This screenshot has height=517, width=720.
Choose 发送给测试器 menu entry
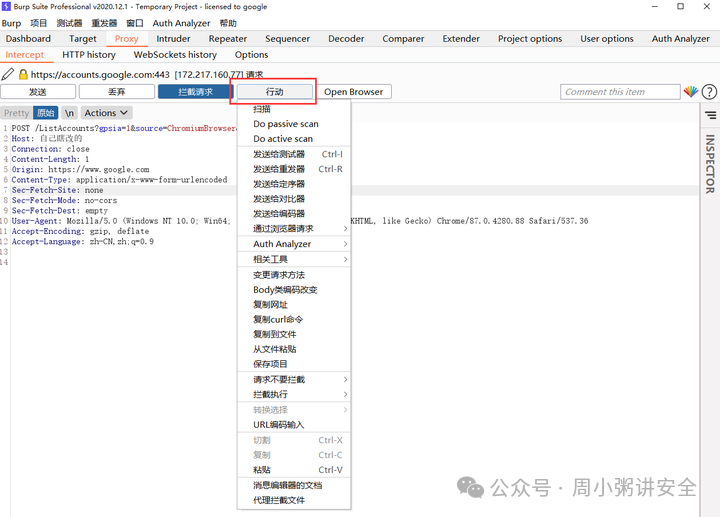click(x=294, y=154)
